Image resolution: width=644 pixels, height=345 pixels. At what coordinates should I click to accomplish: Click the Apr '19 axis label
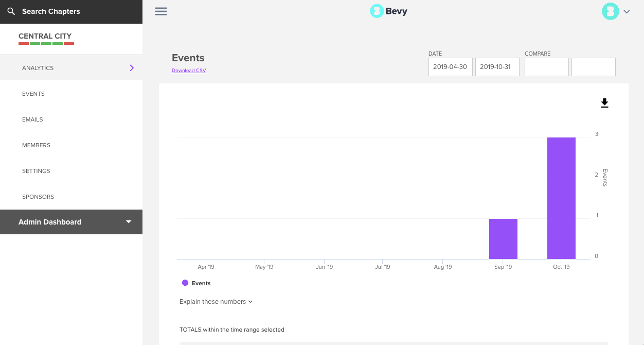point(206,267)
